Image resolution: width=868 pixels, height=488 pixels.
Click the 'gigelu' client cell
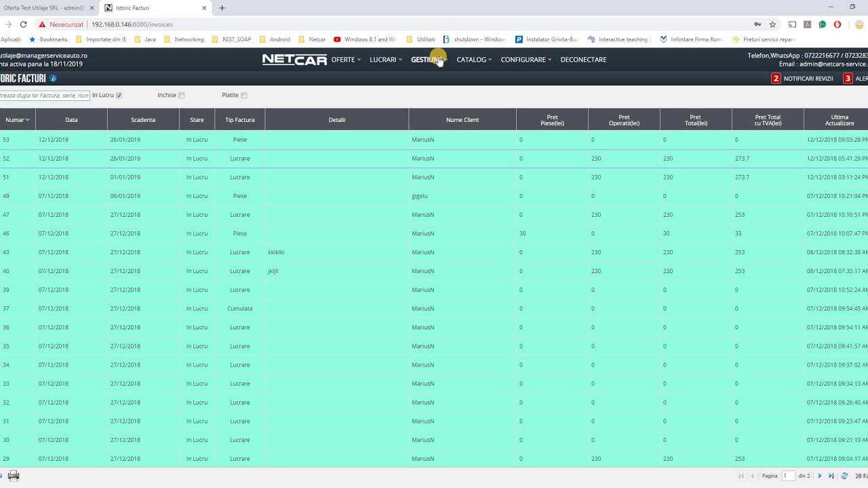pos(420,196)
